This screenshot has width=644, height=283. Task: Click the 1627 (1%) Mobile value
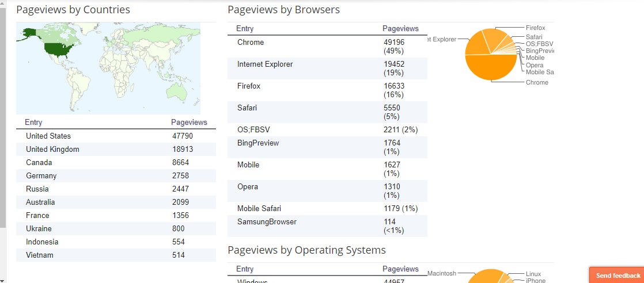(392, 169)
